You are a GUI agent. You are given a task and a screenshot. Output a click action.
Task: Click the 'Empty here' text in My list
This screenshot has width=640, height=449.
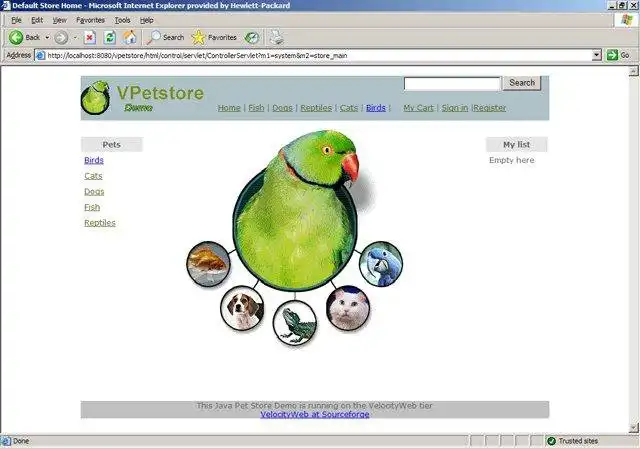(511, 160)
